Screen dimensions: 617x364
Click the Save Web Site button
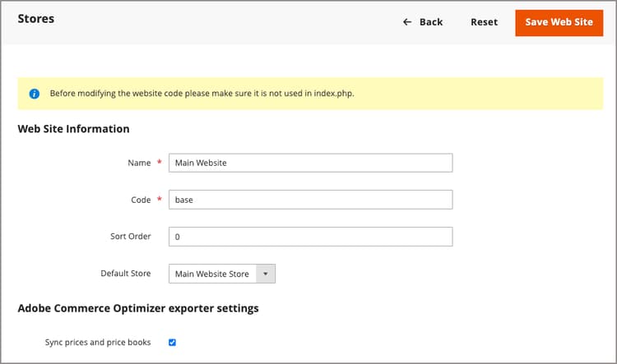click(x=559, y=23)
